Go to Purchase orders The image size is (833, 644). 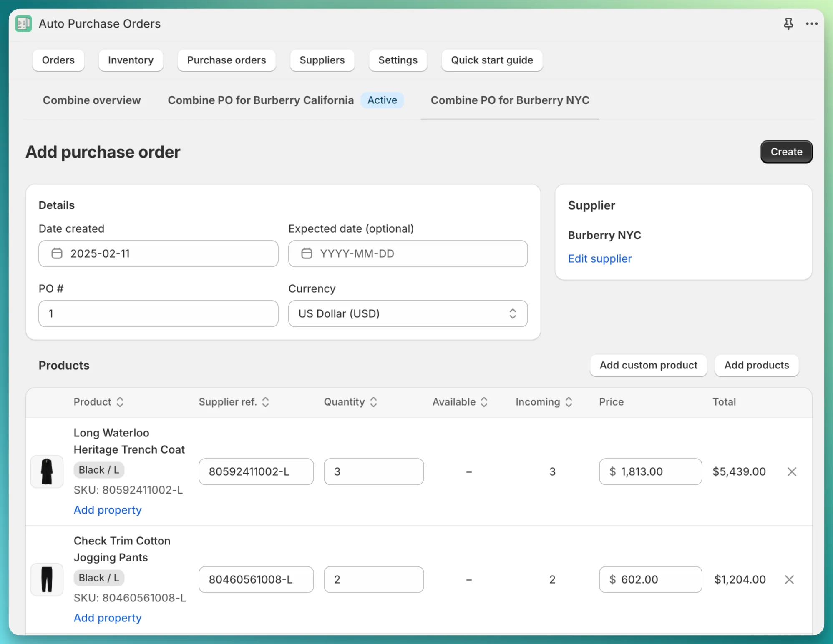[226, 60]
